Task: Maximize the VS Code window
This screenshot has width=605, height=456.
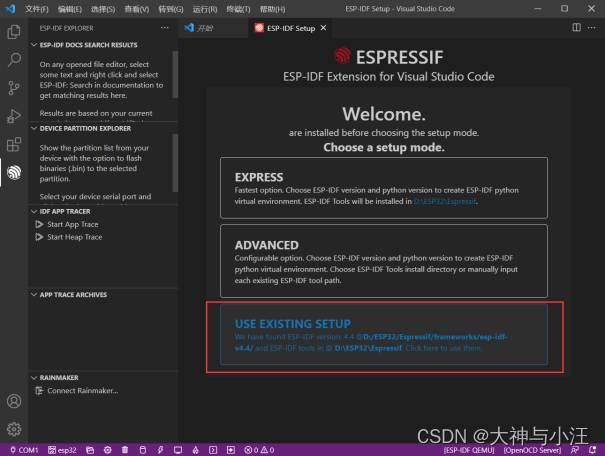Action: tap(564, 8)
